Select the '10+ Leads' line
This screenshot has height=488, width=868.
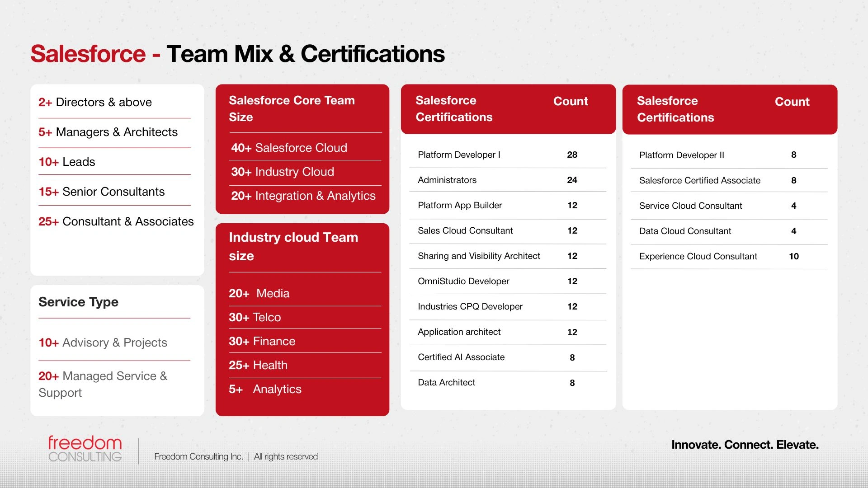tap(67, 162)
